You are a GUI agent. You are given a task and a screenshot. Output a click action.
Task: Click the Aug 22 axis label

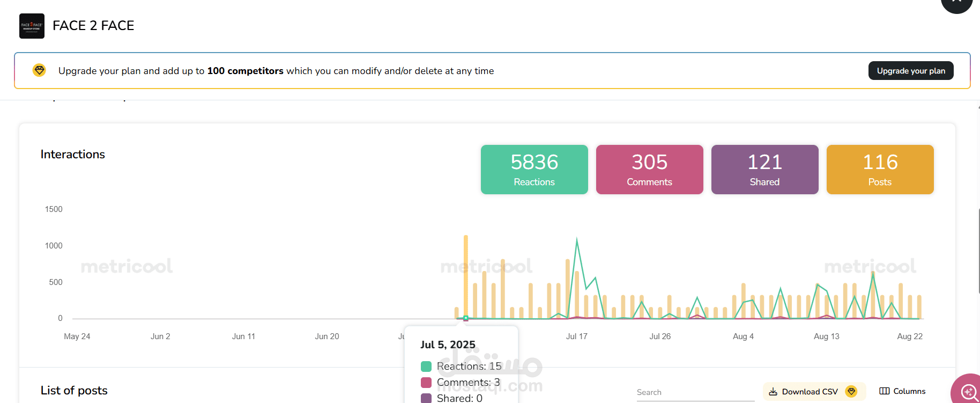910,336
